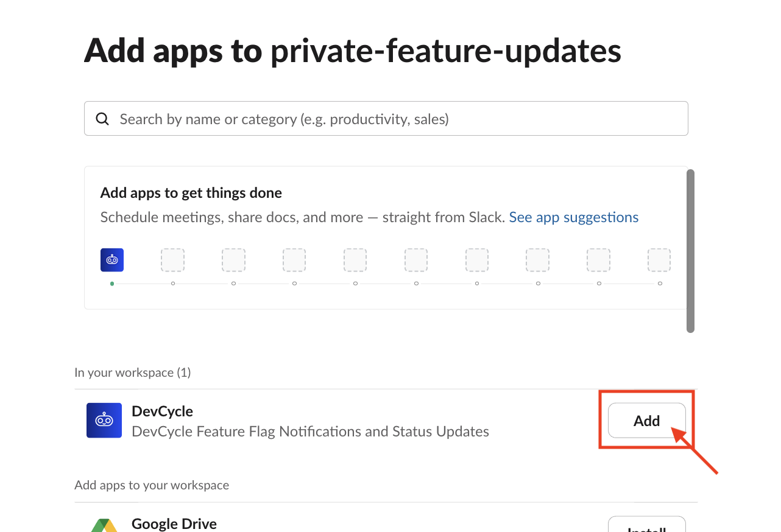Select the first carousel progress dot
This screenshot has height=532, width=781.
[112, 283]
